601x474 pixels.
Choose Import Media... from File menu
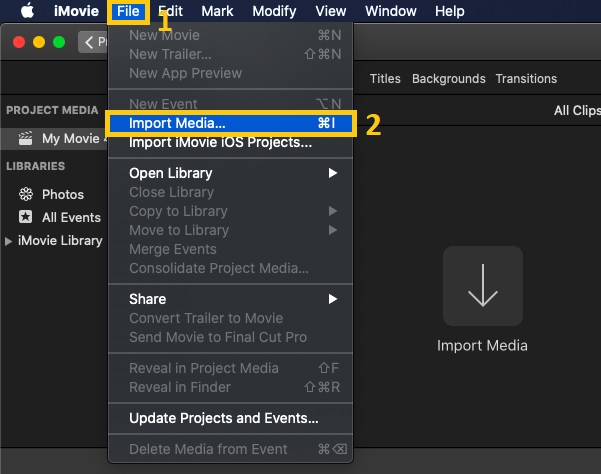click(231, 123)
